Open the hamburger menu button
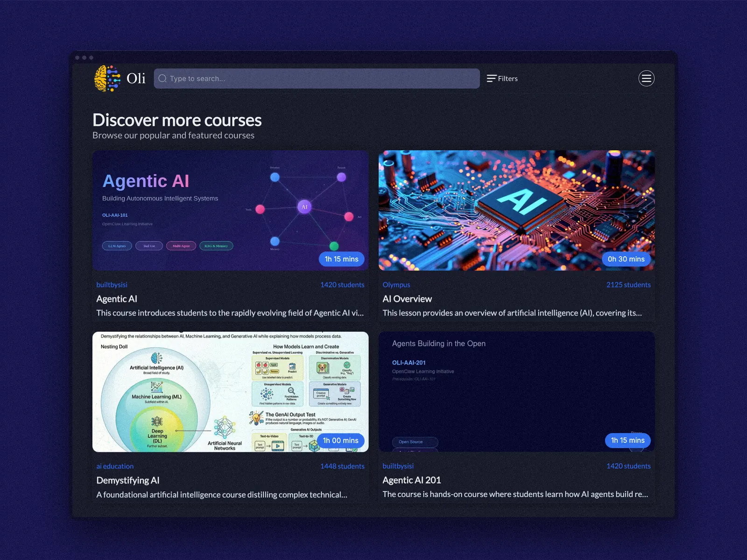Image resolution: width=747 pixels, height=560 pixels. (646, 78)
